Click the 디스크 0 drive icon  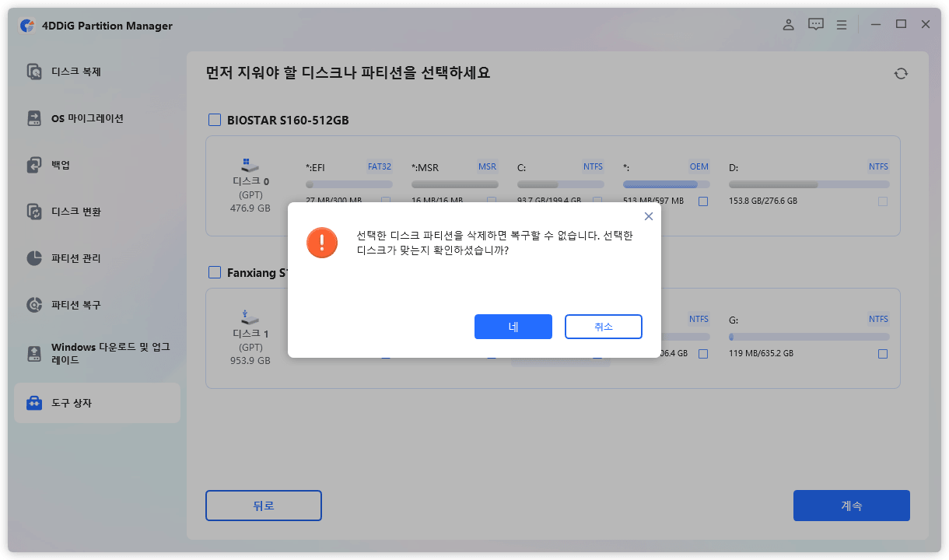[x=250, y=165]
